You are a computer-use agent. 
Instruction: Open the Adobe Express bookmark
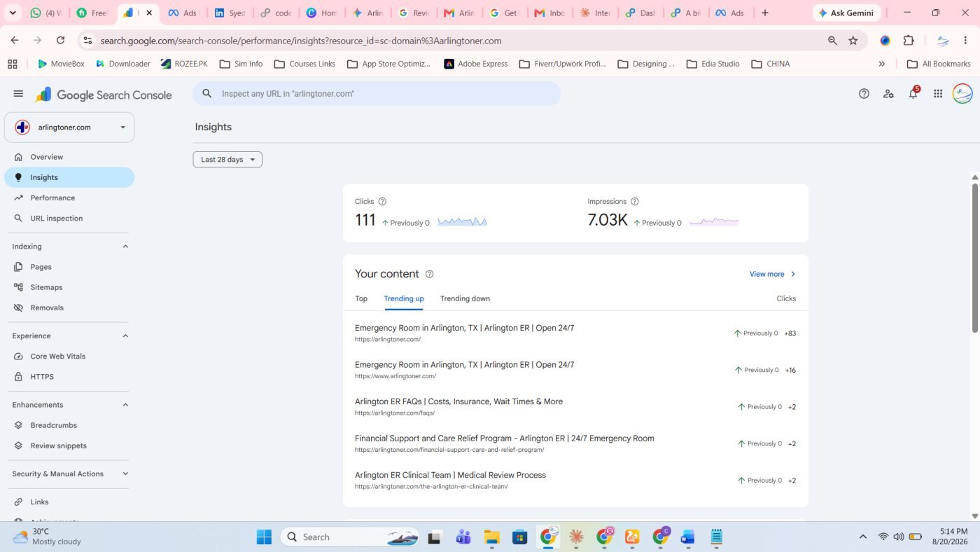pyautogui.click(x=476, y=64)
